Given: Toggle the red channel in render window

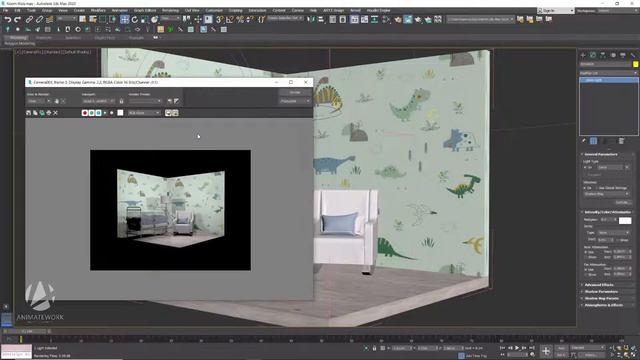Looking at the screenshot, I should 85,113.
